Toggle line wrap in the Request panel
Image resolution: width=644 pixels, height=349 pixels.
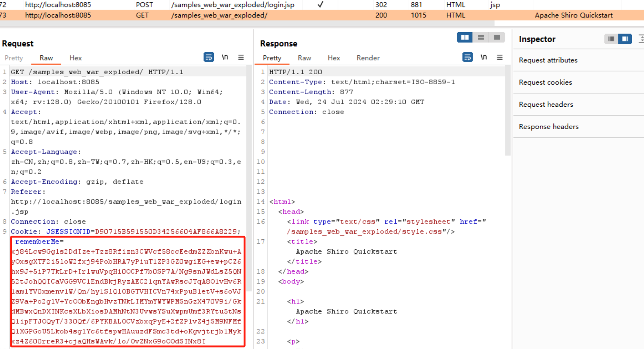[209, 57]
